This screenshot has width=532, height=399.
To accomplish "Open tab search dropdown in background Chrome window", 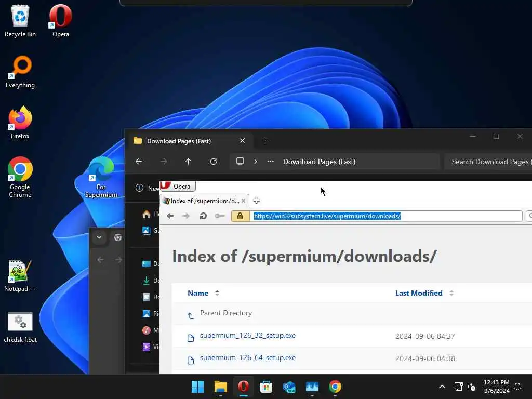I will pos(99,237).
